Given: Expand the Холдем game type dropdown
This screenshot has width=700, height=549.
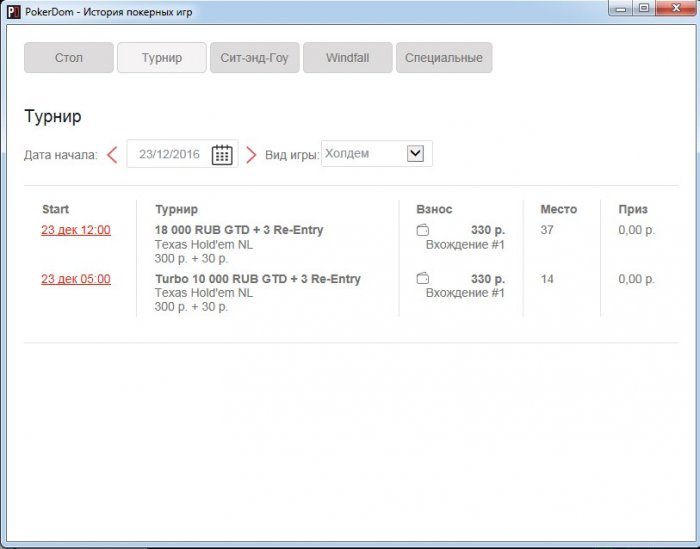Looking at the screenshot, I should [x=416, y=154].
